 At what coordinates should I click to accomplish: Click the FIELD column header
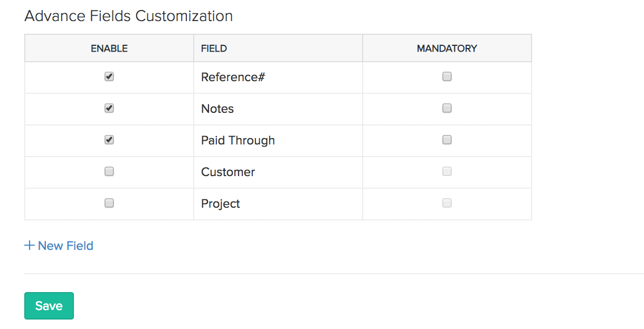click(214, 49)
